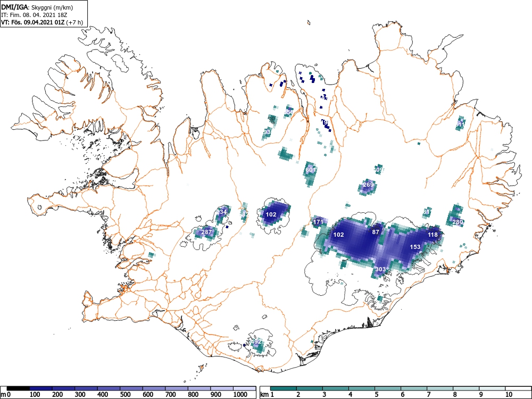Viewport: 532px width, 399px height.
Task: Click the 102 label left of the 87 label
Action: 338,235
